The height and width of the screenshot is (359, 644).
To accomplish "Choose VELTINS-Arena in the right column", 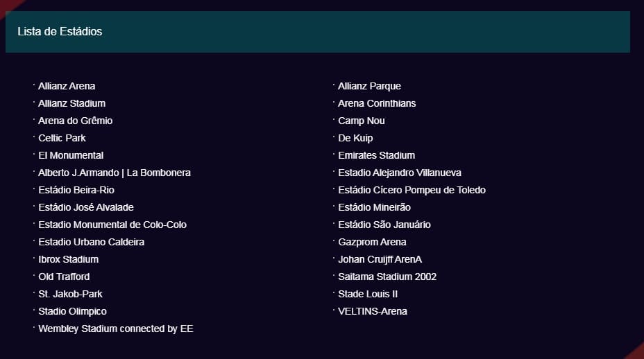I will point(373,311).
